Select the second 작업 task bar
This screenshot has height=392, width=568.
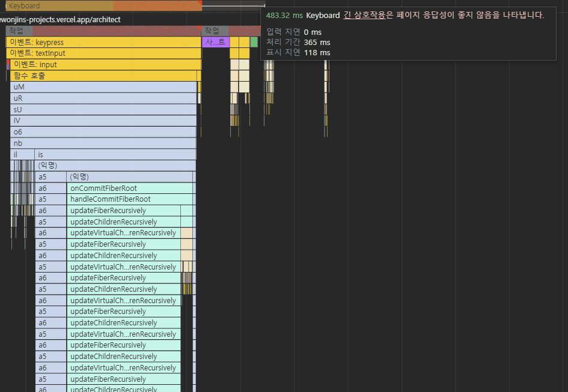click(215, 31)
